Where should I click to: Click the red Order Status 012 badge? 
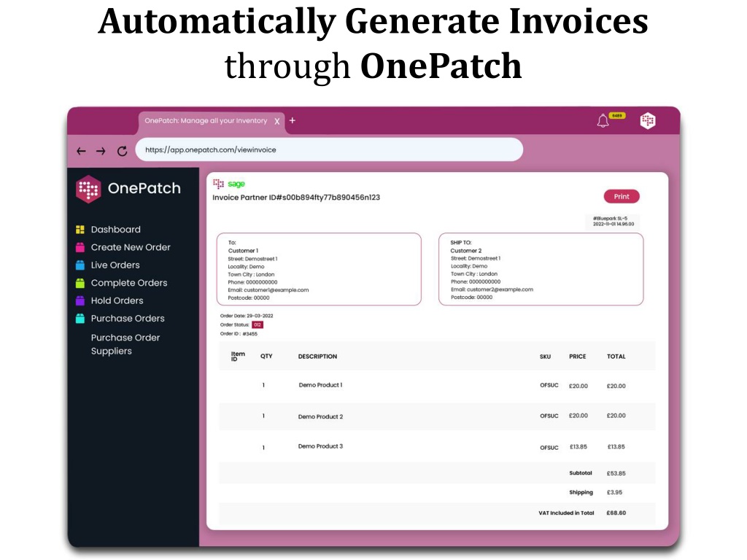click(x=258, y=324)
